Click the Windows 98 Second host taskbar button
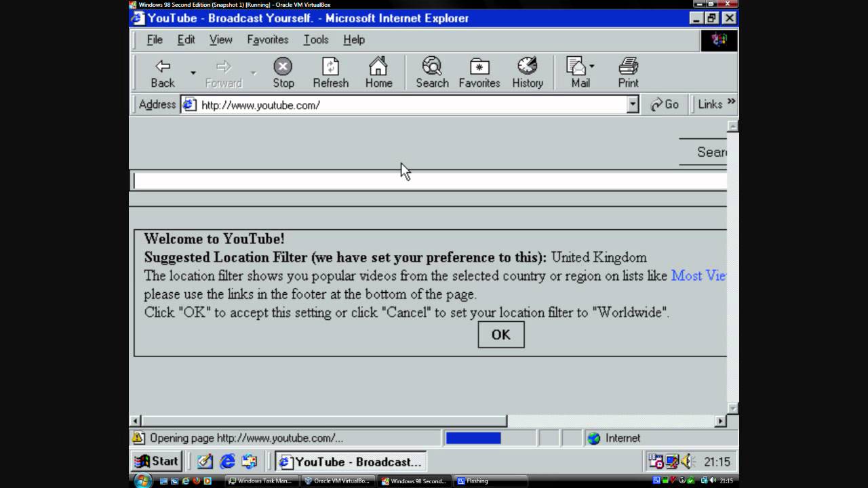 (414, 481)
